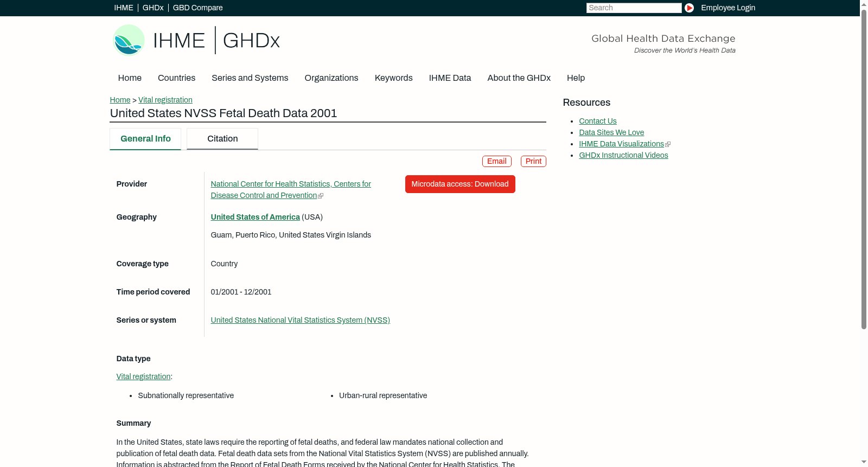Click the external link icon beside IHME Data Visualizations
The width and height of the screenshot is (868, 467).
(668, 144)
